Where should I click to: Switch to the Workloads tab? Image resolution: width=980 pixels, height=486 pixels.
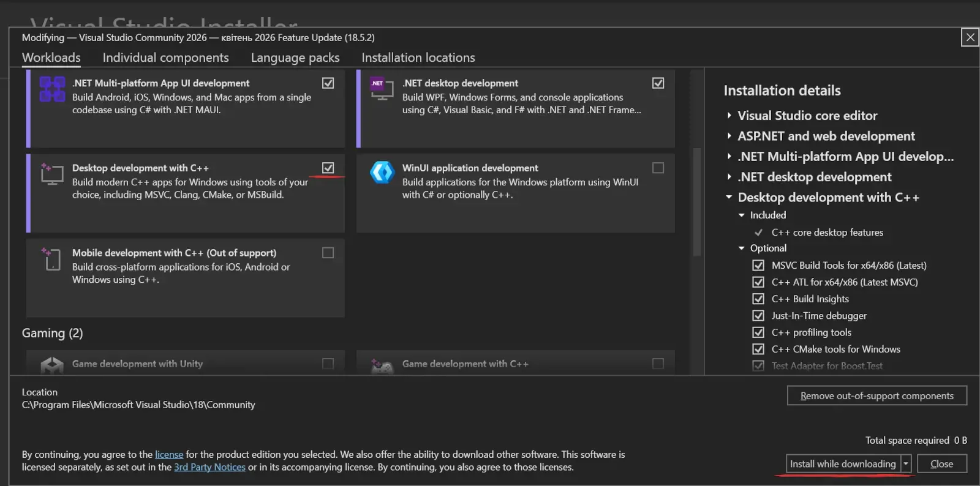click(51, 58)
